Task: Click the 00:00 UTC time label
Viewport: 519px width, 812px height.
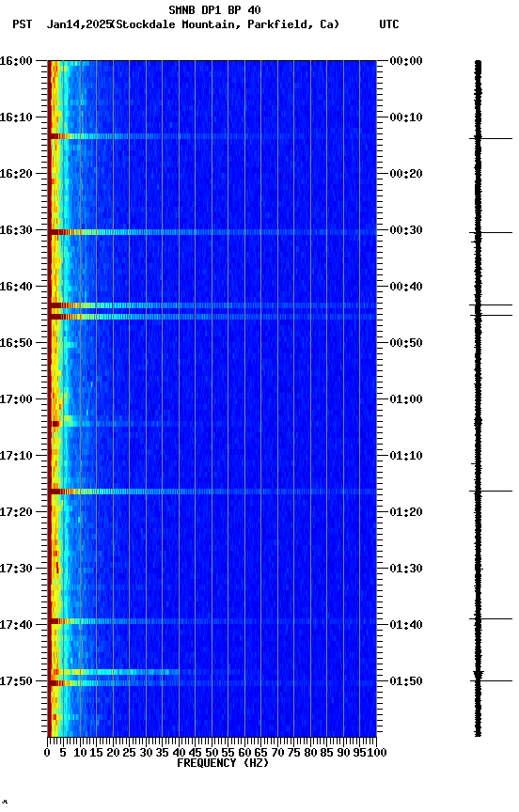Action: tap(406, 61)
